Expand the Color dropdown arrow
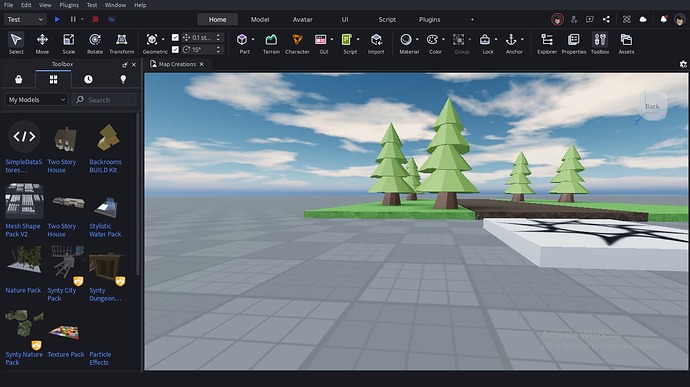Viewport: 690px width, 387px height. pyautogui.click(x=443, y=40)
